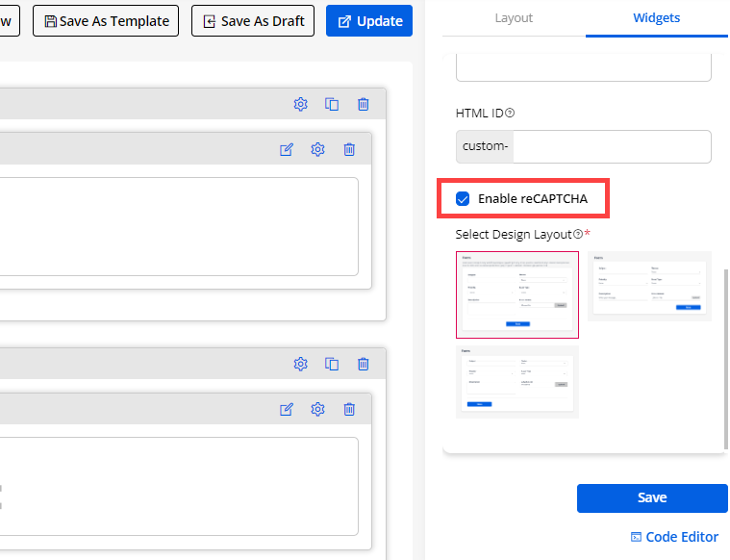Open the Code Editor link
The image size is (730, 560).
[674, 537]
